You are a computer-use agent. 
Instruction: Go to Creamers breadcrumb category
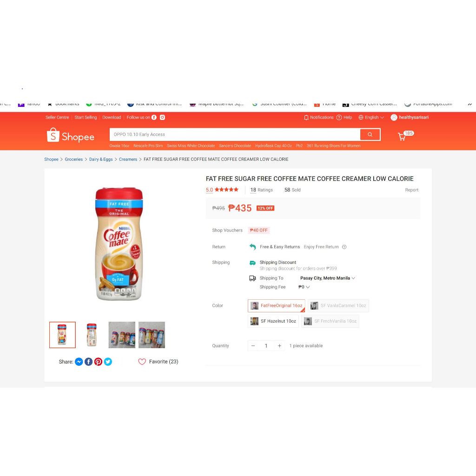point(128,159)
